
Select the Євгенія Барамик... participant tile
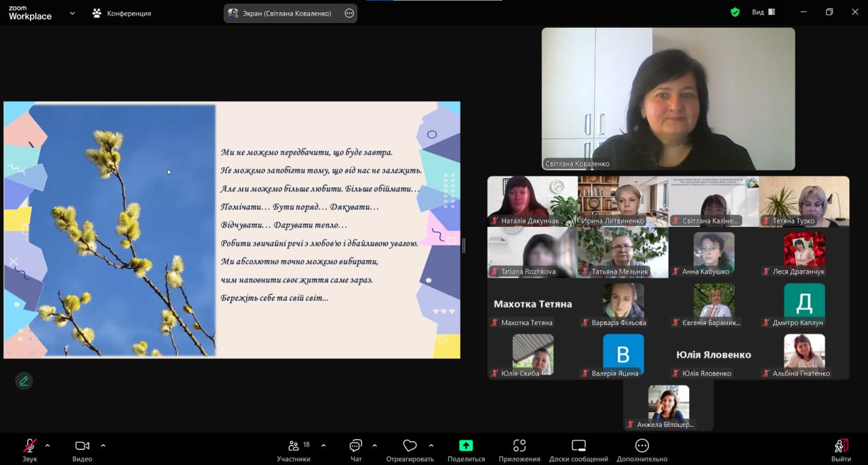coord(713,303)
